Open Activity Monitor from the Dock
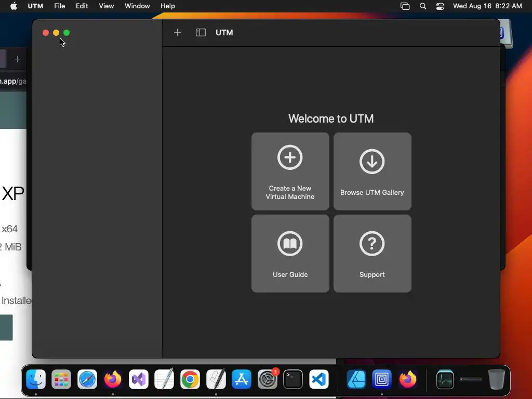This screenshot has height=399, width=532. [x=445, y=379]
